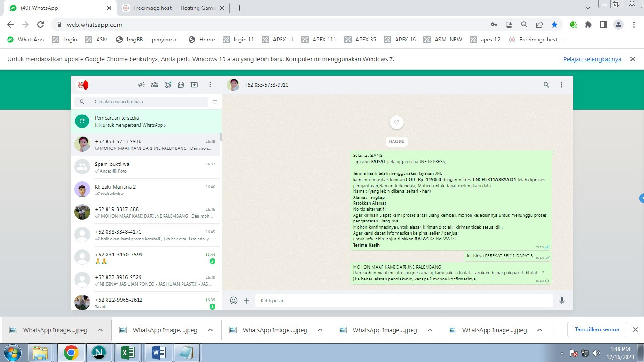Open chat with +62 853-5753-9910 in list
Screen dimensions: 644x362
click(145, 145)
